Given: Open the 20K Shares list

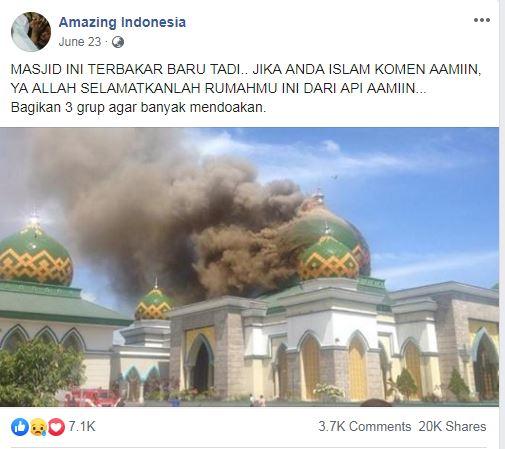Looking at the screenshot, I should point(452,427).
